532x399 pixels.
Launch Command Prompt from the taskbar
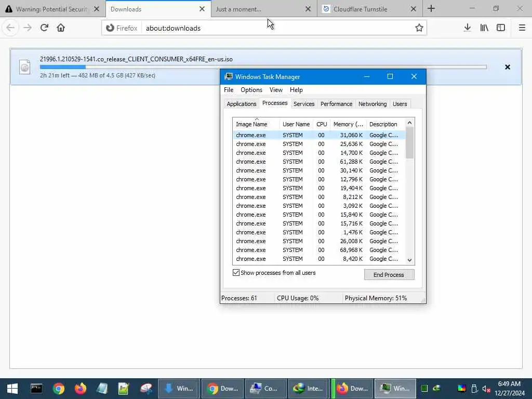36,389
